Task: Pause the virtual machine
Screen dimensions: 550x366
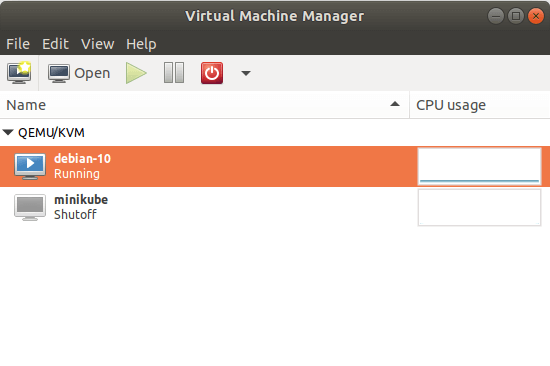Action: 174,73
